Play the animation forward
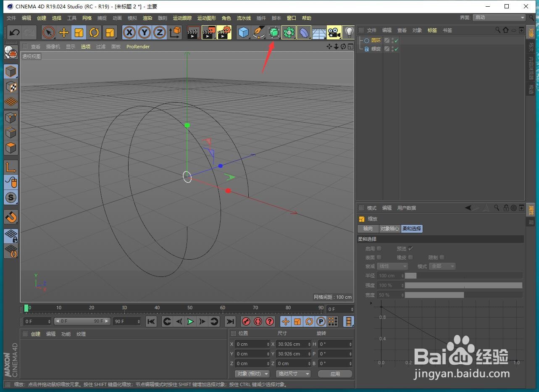Screen dimensions: 539x392 tap(190, 321)
